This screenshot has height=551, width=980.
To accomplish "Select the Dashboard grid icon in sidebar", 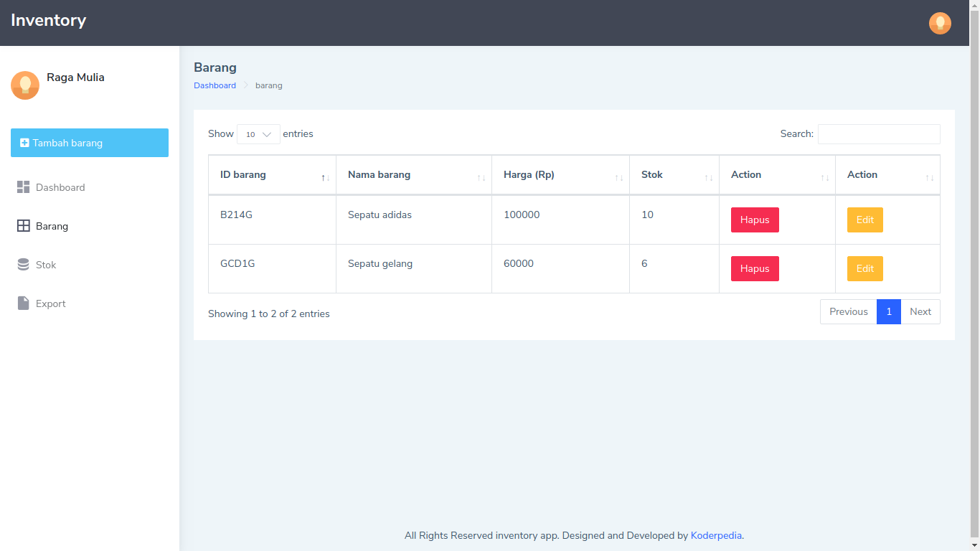I will (x=22, y=187).
